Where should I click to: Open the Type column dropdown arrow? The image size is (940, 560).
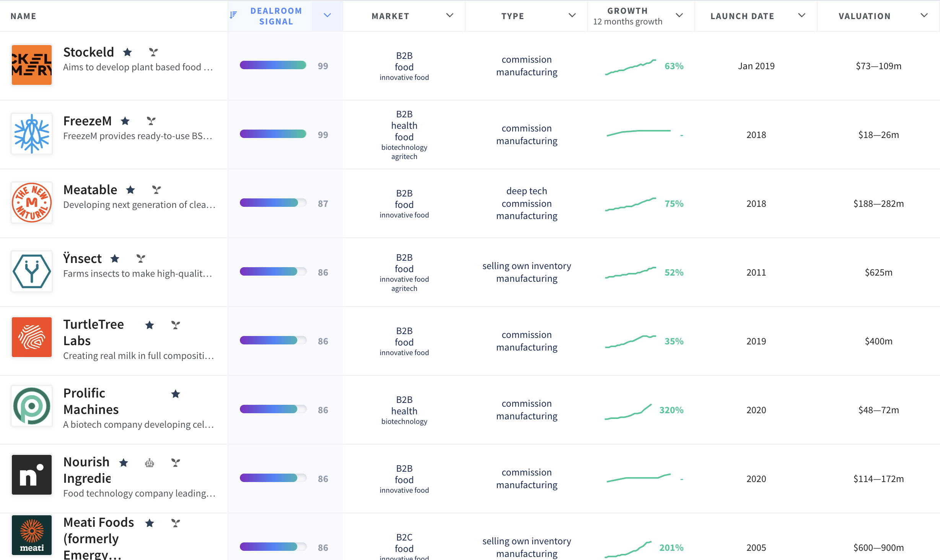(x=572, y=15)
